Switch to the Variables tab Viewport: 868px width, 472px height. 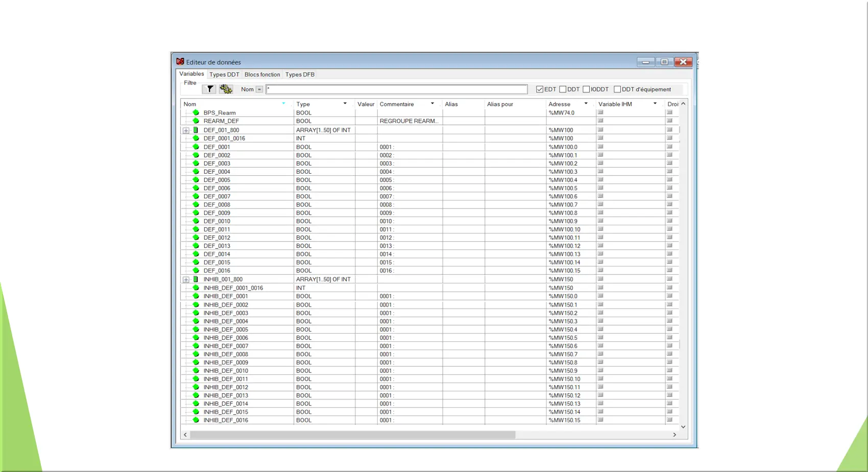pos(191,74)
